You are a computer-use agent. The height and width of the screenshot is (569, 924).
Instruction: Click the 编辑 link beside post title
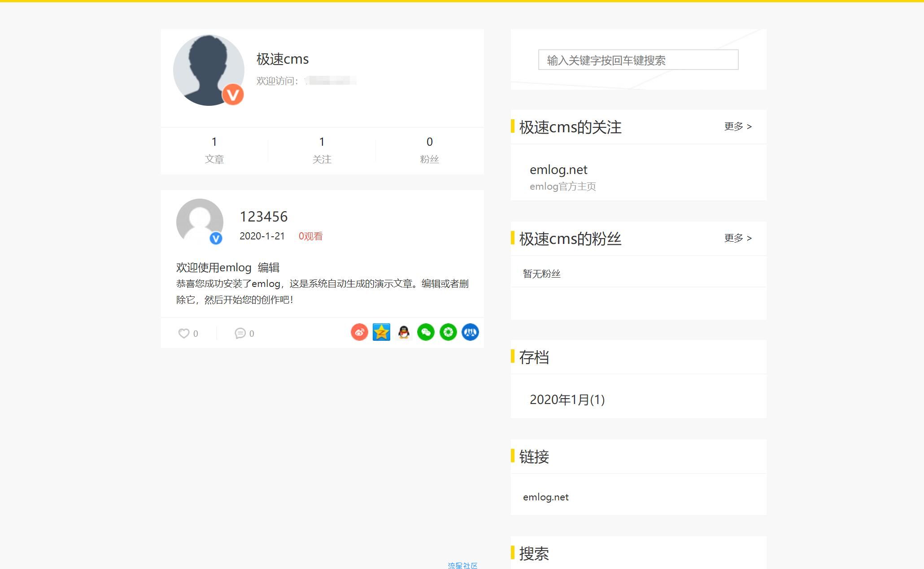[x=269, y=268]
